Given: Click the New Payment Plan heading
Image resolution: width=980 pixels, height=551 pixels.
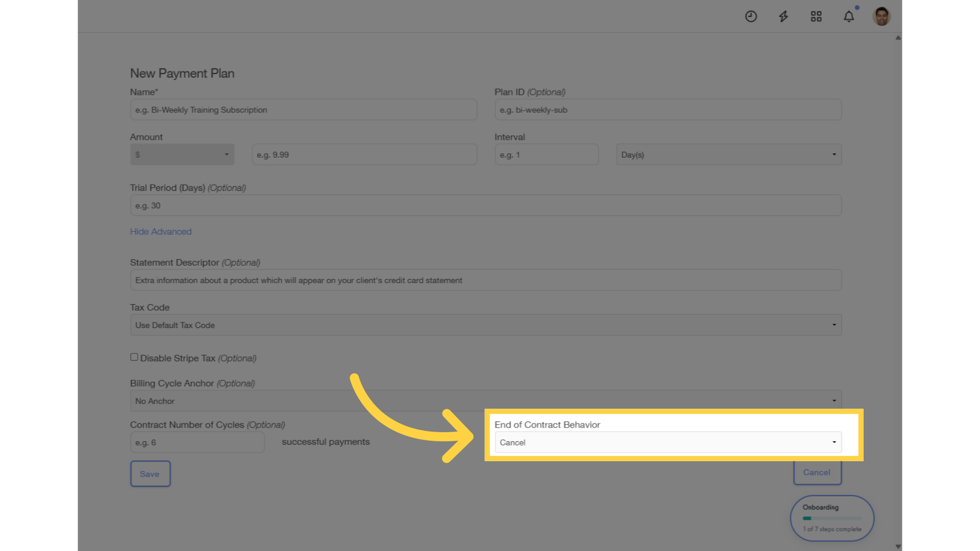Looking at the screenshot, I should [x=182, y=73].
